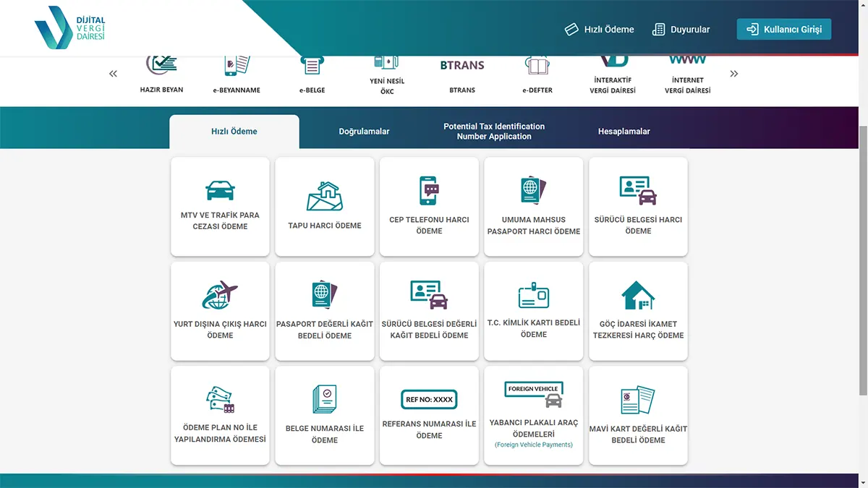Choose Yurt Dışına Çıkış Harcı airplane icon
Viewport: 868px width, 488px height.
pos(220,295)
